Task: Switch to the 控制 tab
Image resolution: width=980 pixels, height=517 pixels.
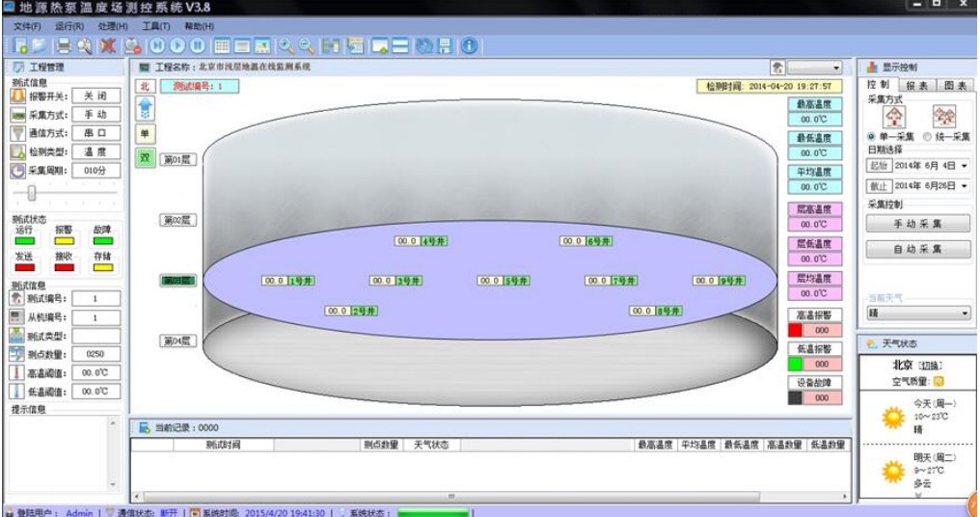Action: (x=880, y=84)
